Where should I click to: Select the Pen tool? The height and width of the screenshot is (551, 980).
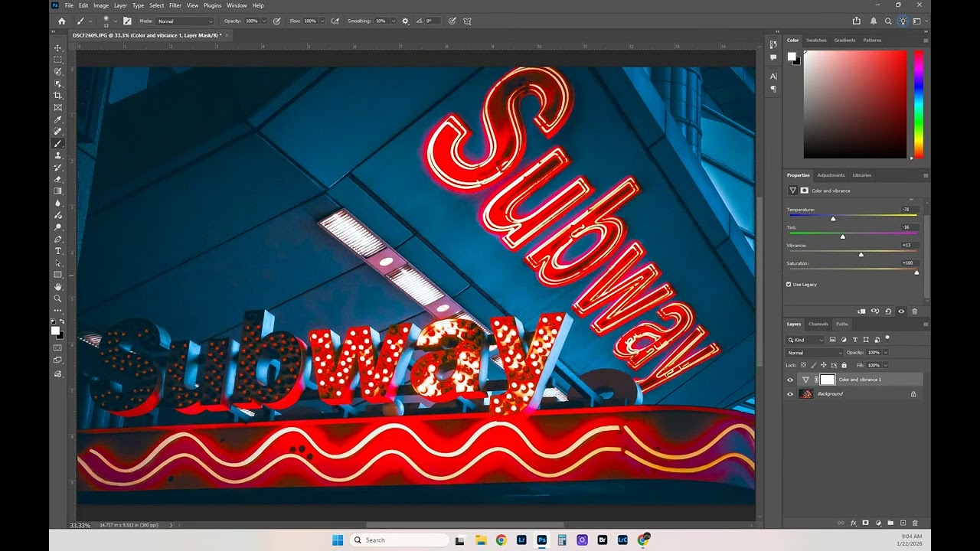pyautogui.click(x=57, y=239)
